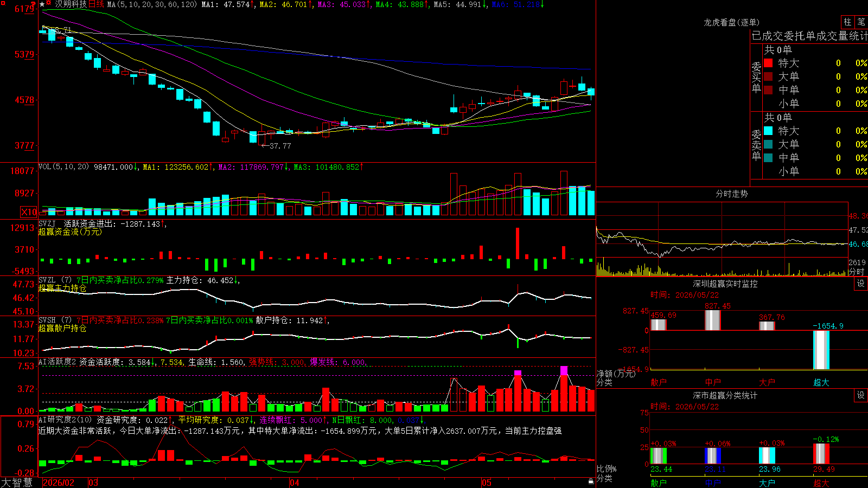The width and height of the screenshot is (868, 488).
Task: Toggle the X10 volume scale box
Action: [x=29, y=212]
